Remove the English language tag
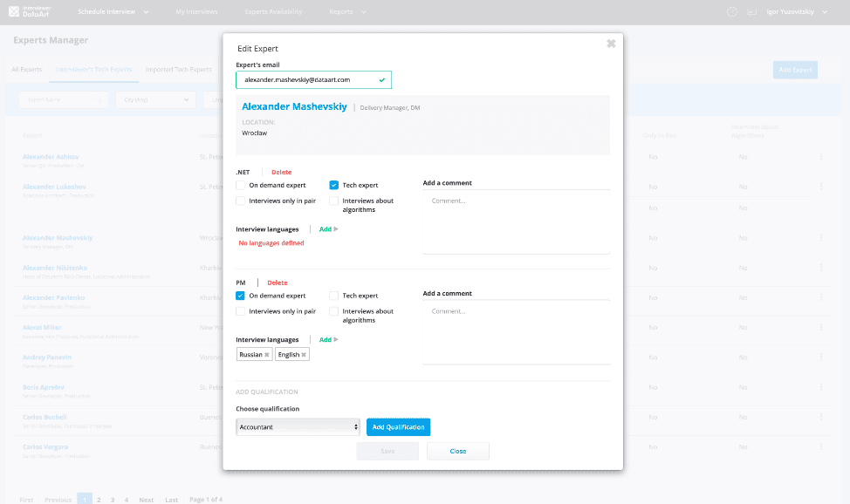 click(304, 355)
